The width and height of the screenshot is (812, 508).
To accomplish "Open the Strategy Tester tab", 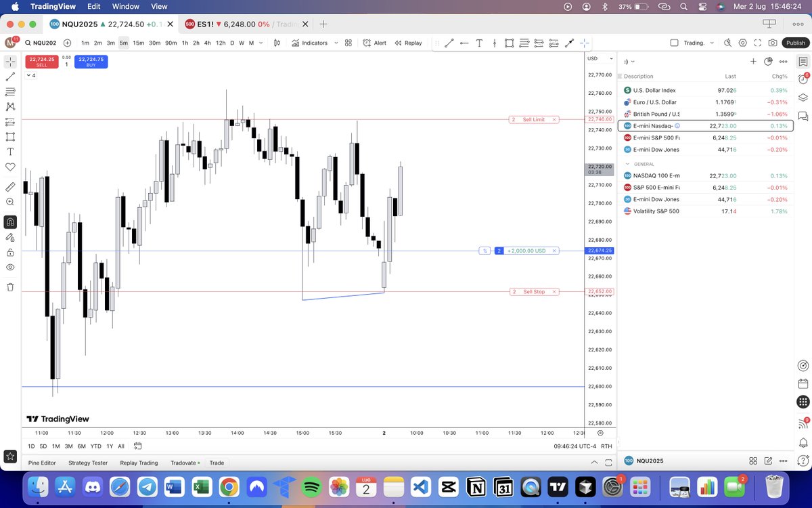I will (x=88, y=463).
